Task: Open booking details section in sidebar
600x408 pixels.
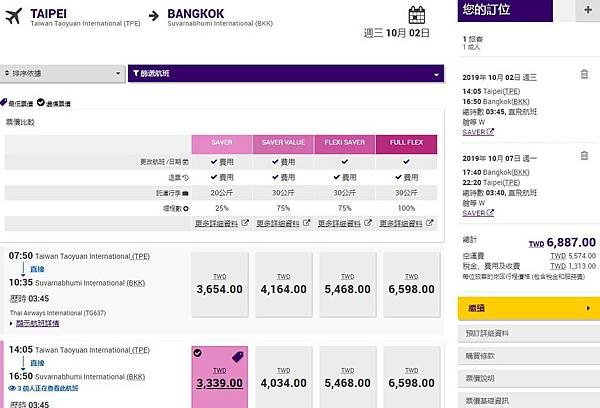Action: (529, 334)
